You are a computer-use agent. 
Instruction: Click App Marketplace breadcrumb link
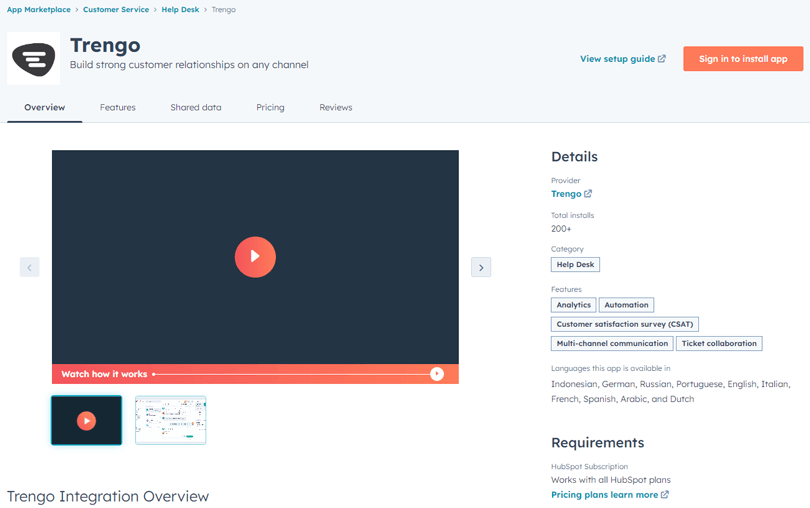[x=39, y=9]
